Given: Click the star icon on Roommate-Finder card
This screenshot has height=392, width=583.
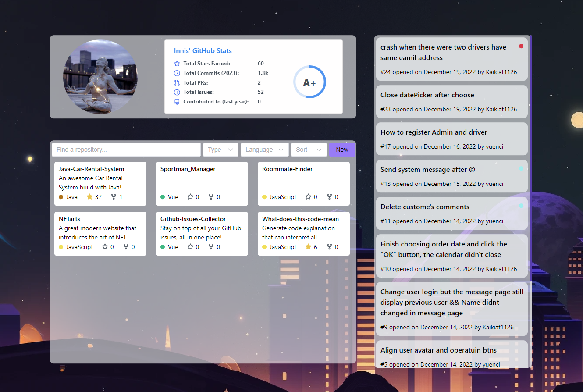Looking at the screenshot, I should tap(308, 197).
